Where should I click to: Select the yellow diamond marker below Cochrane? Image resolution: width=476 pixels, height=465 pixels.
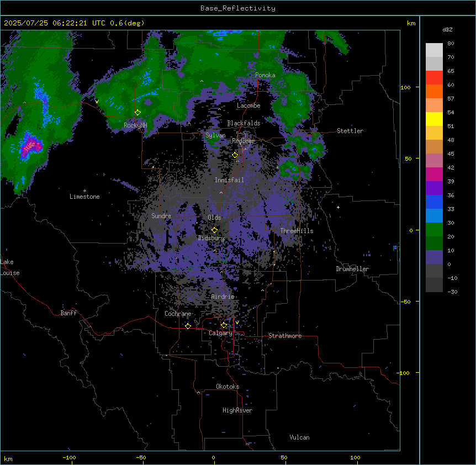(188, 326)
